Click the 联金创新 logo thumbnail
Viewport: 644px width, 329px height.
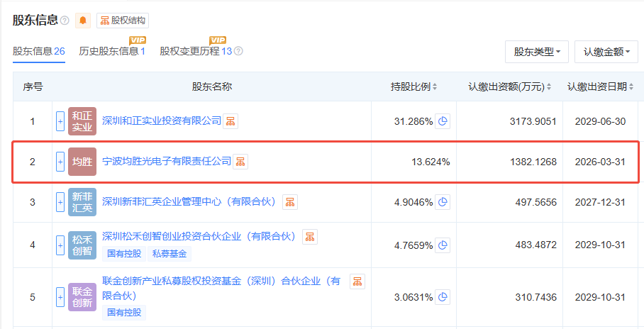pos(82,297)
